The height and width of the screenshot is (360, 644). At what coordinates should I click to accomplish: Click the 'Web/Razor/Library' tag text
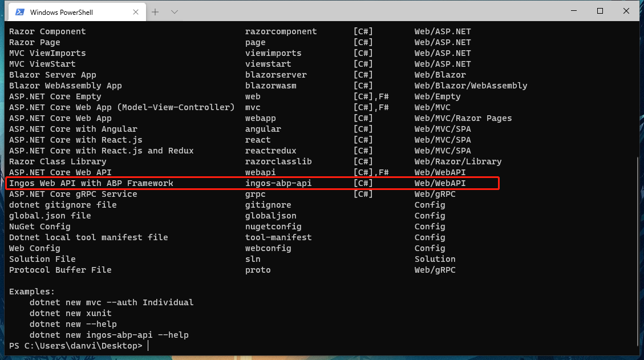(x=458, y=161)
